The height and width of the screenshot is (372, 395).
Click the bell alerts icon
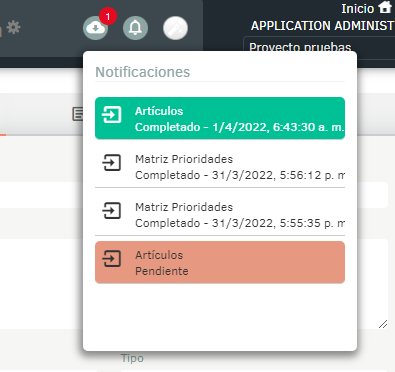coord(135,28)
